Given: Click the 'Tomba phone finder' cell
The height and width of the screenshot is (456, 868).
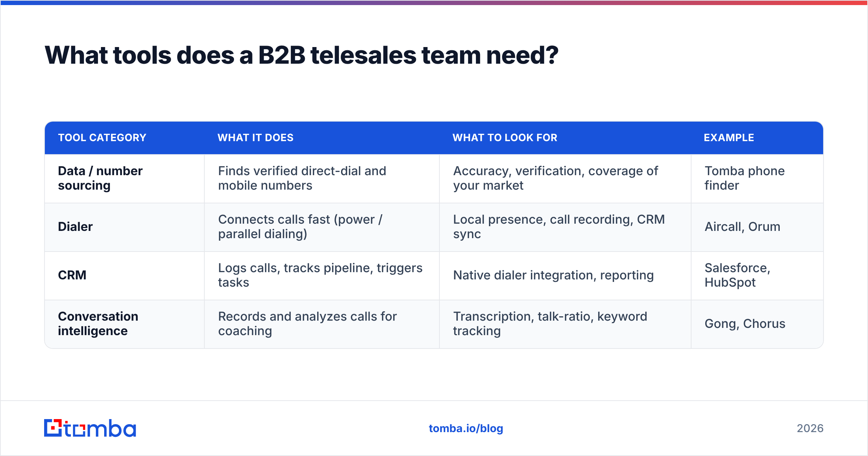Looking at the screenshot, I should pyautogui.click(x=757, y=178).
